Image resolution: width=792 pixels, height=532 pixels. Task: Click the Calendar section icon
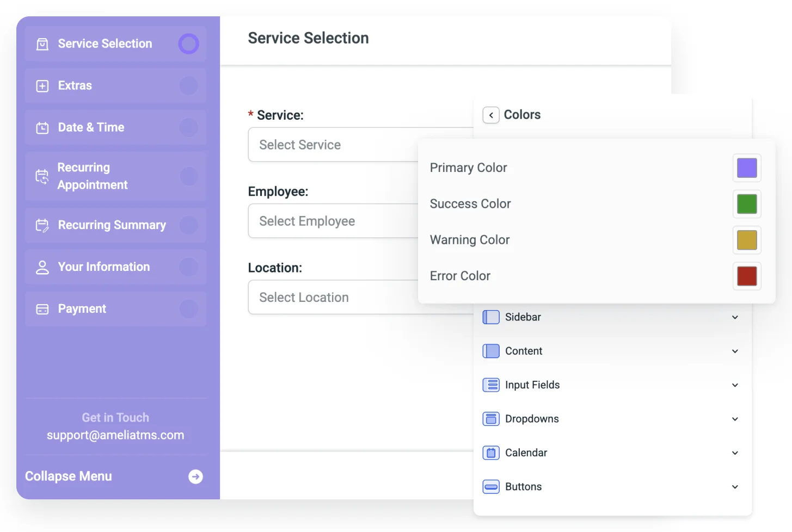tap(490, 453)
